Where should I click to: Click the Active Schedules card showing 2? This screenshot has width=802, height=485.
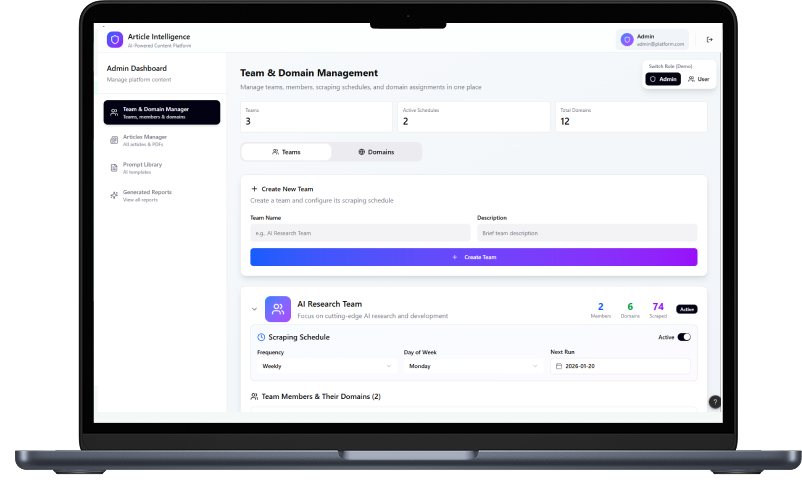tap(474, 117)
